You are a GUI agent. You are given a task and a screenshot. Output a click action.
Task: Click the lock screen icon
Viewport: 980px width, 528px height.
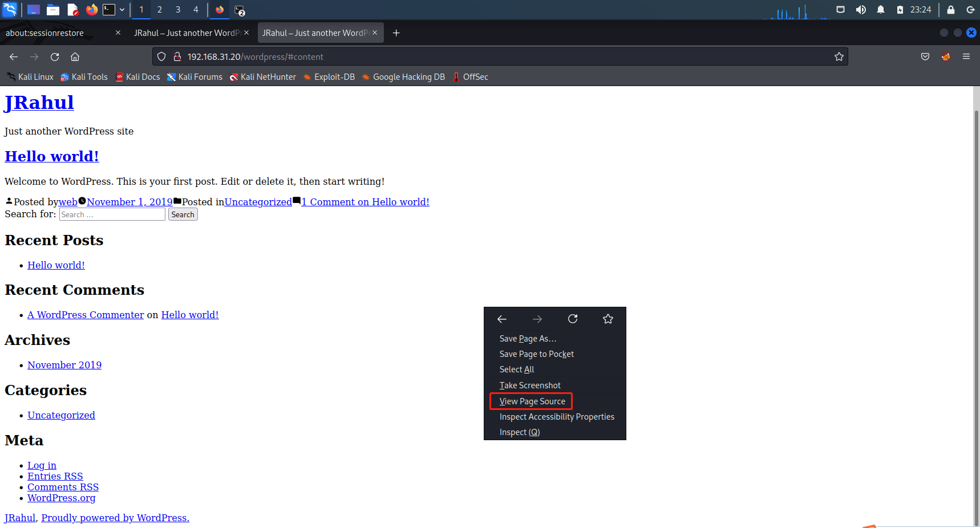(x=951, y=10)
